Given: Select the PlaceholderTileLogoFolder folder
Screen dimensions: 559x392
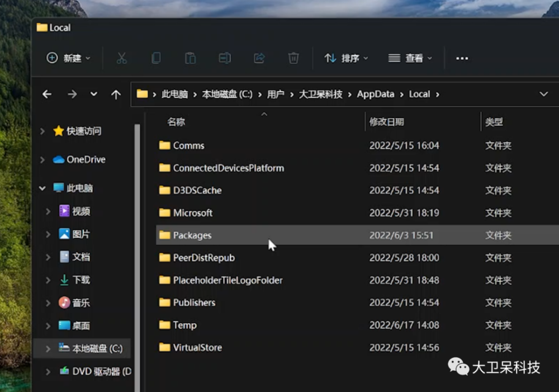Looking at the screenshot, I should click(357, 280).
